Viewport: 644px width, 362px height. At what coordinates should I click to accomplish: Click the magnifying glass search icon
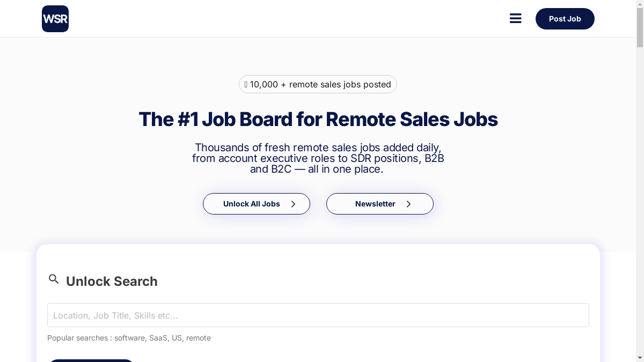[x=54, y=279]
